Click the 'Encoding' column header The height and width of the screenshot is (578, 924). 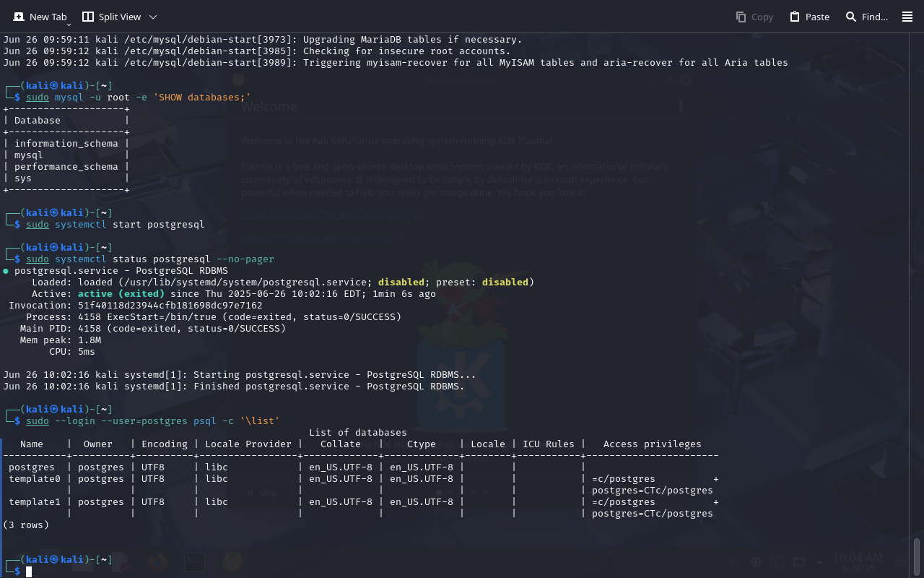click(x=165, y=444)
